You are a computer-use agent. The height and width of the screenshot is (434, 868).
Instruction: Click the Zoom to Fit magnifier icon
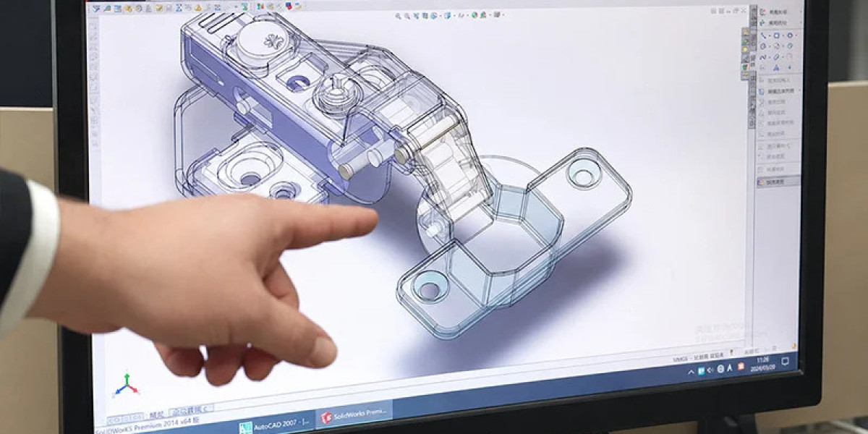pos(398,15)
